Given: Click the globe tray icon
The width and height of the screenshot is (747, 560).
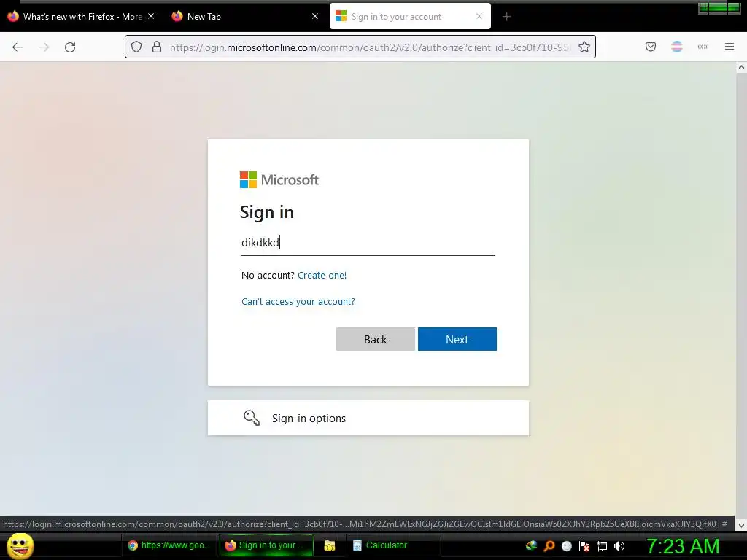Looking at the screenshot, I should point(531,546).
